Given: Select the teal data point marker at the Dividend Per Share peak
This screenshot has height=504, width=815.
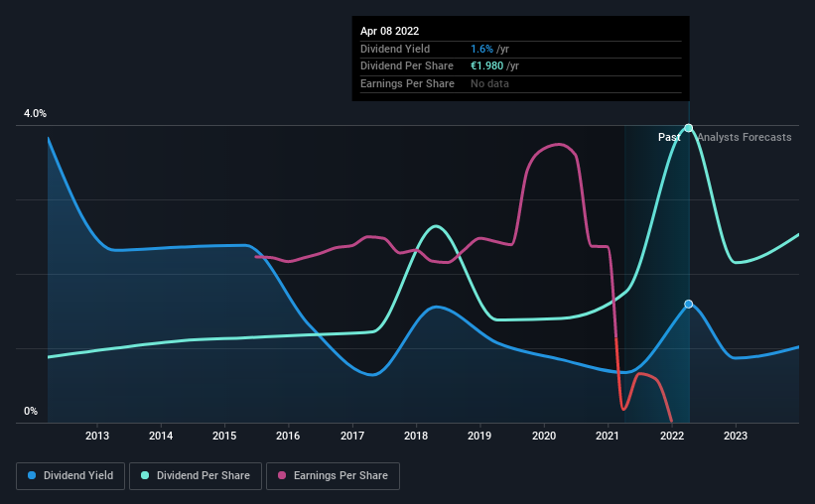Looking at the screenshot, I should point(689,128).
